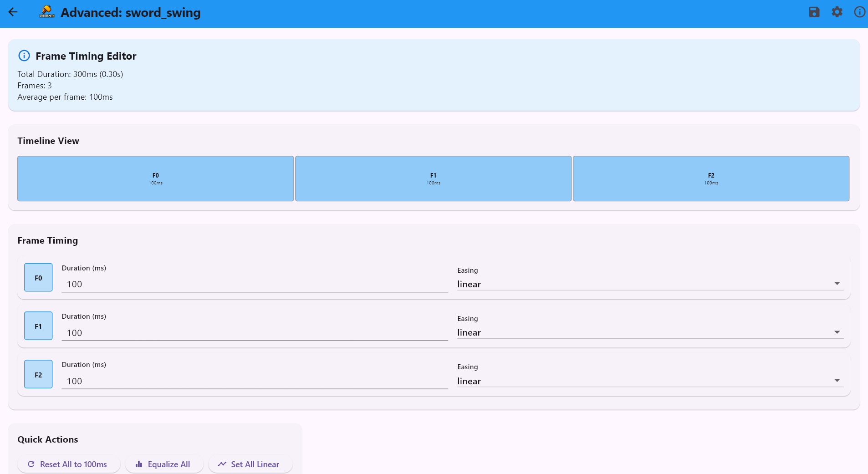Click the F2 frame thumbnail badge
The width and height of the screenshot is (868, 474).
[38, 374]
